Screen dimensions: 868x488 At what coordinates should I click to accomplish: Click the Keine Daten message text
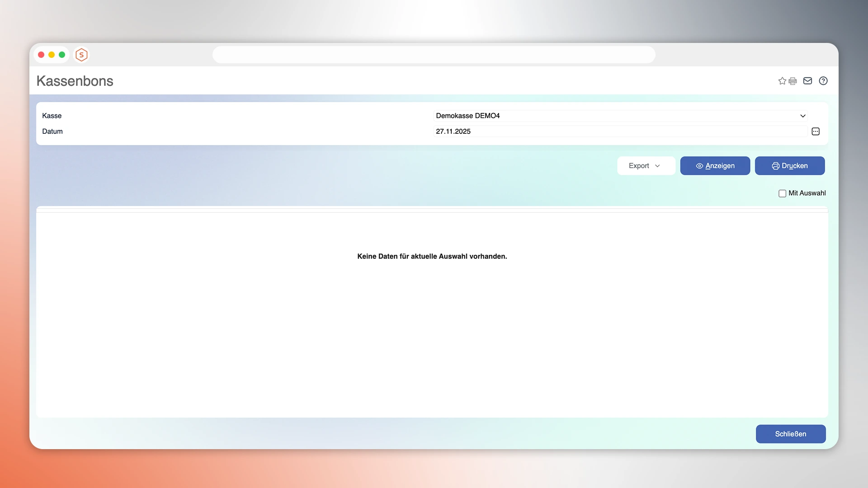pyautogui.click(x=432, y=256)
